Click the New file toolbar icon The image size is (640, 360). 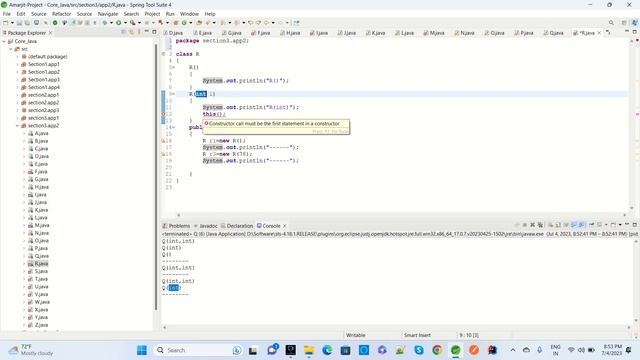(6, 23)
